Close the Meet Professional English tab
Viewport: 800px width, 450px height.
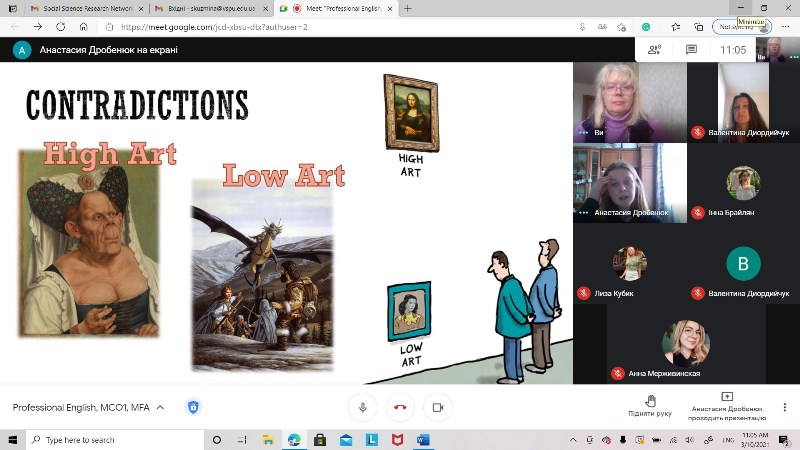click(x=390, y=9)
